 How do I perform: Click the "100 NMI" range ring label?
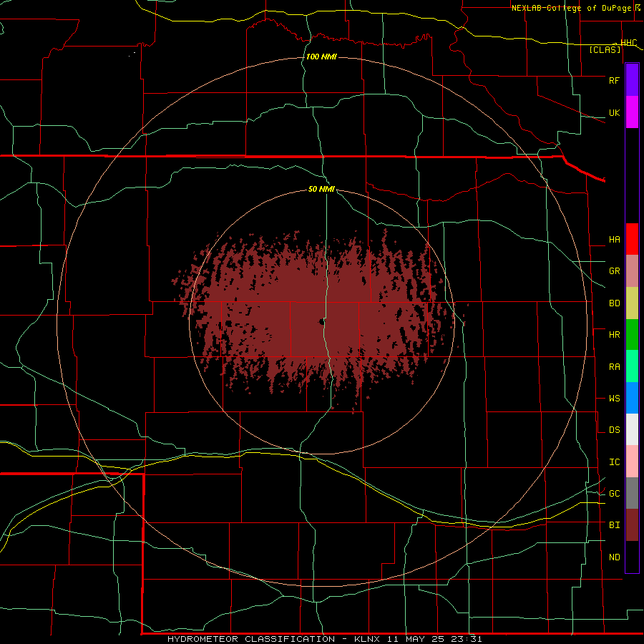321,57
